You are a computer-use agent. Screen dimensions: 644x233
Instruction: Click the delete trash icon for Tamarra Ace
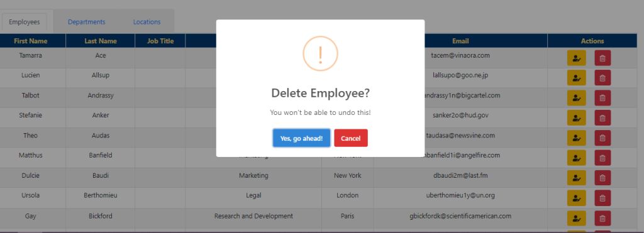[602, 58]
